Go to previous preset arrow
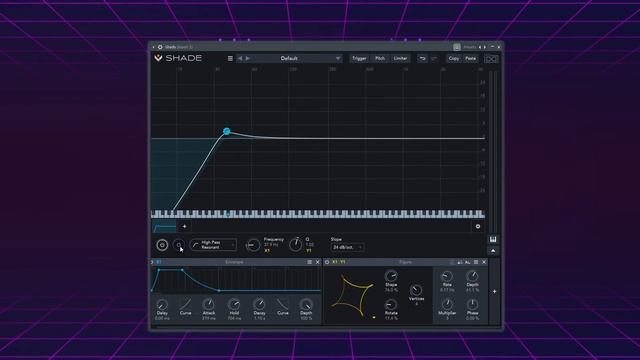 click(x=240, y=58)
